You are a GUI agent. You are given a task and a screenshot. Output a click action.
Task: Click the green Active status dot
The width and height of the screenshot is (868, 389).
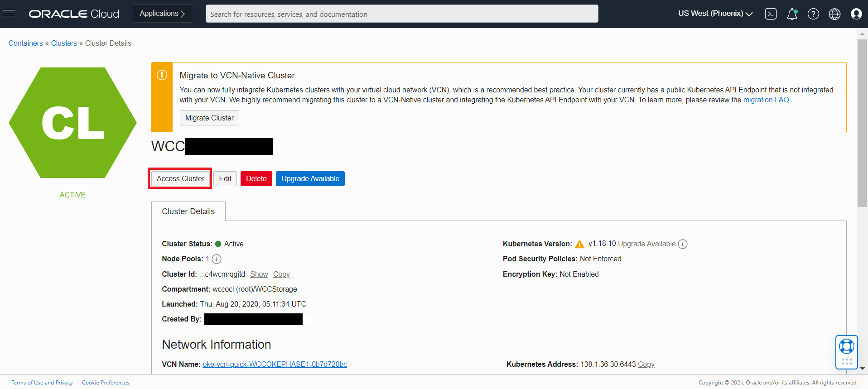tap(218, 244)
